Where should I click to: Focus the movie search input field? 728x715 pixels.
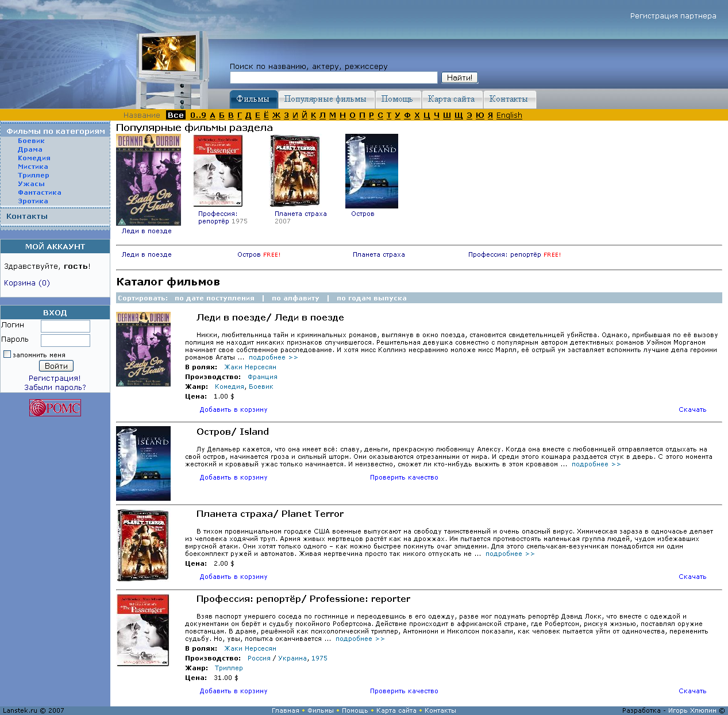click(333, 78)
